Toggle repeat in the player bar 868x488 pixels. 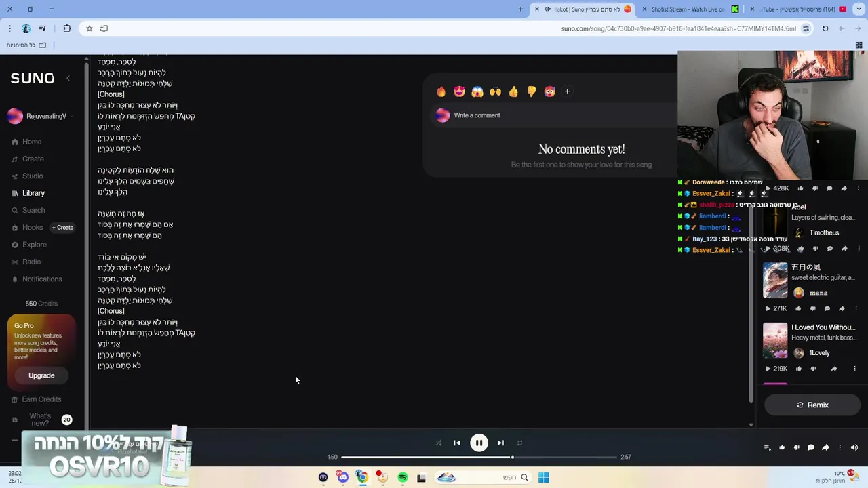[519, 443]
